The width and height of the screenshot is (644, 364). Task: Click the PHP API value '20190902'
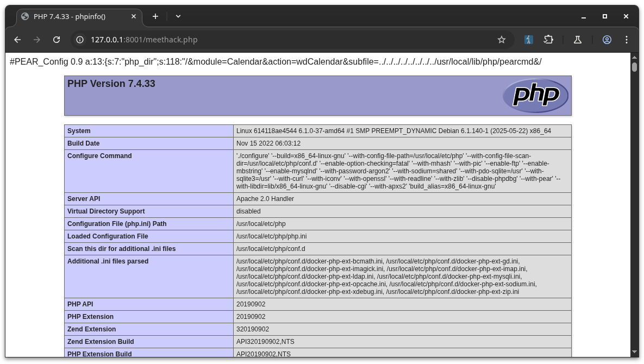(251, 304)
